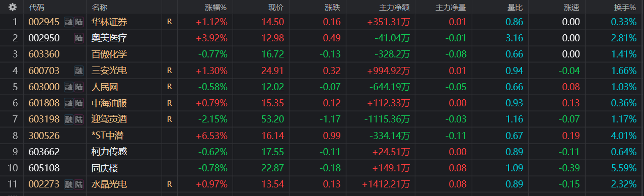The image size is (644, 196).
Task: Click the 陆 badge for 002945
Action: [x=79, y=22]
